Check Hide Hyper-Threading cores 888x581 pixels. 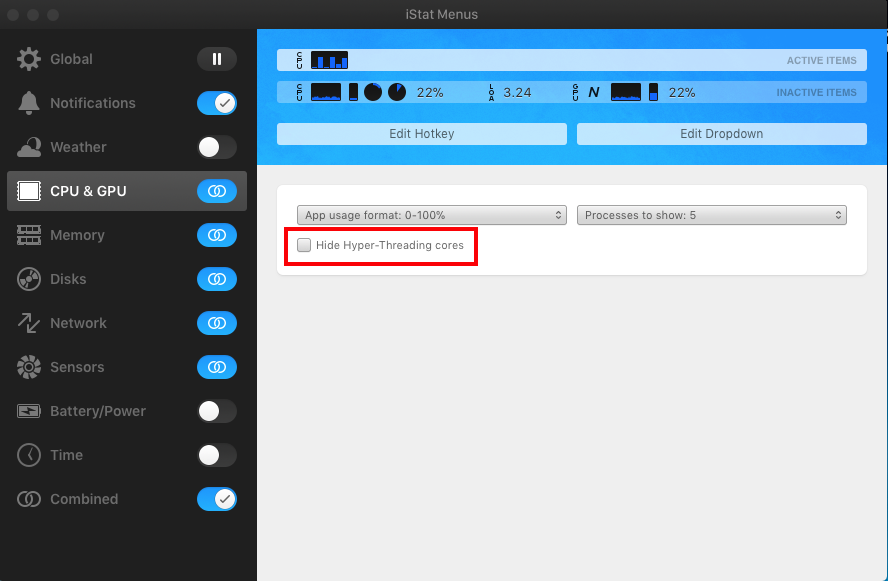pos(304,245)
